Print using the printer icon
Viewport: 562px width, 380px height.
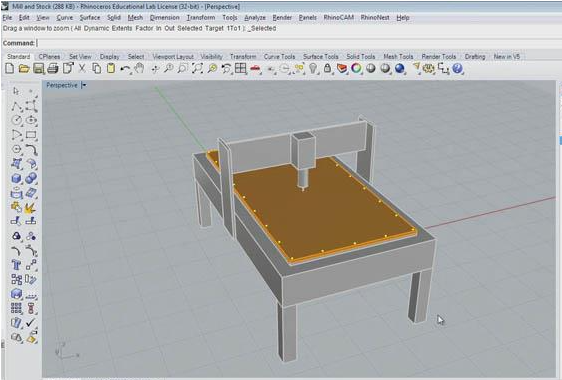(53, 68)
